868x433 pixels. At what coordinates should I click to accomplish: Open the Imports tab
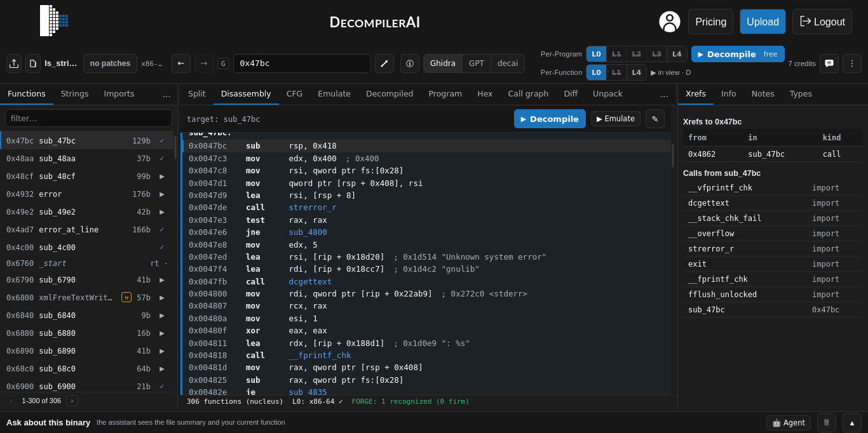pyautogui.click(x=119, y=94)
